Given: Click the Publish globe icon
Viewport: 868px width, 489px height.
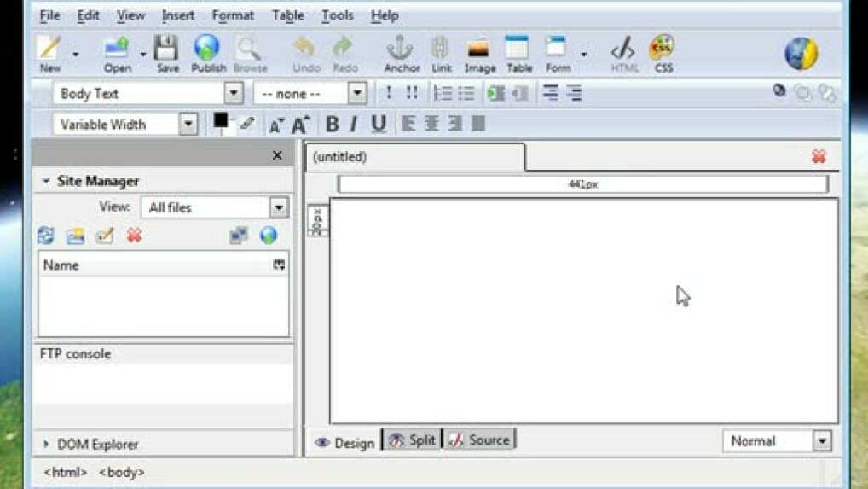Looking at the screenshot, I should [207, 53].
